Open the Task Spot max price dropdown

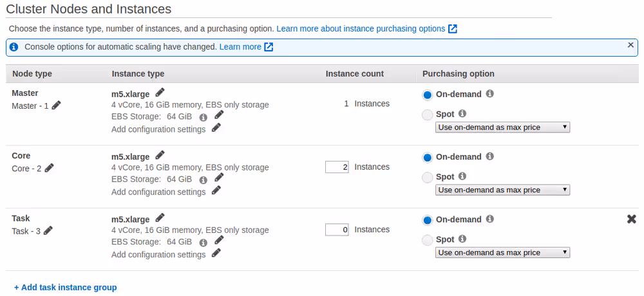502,253
